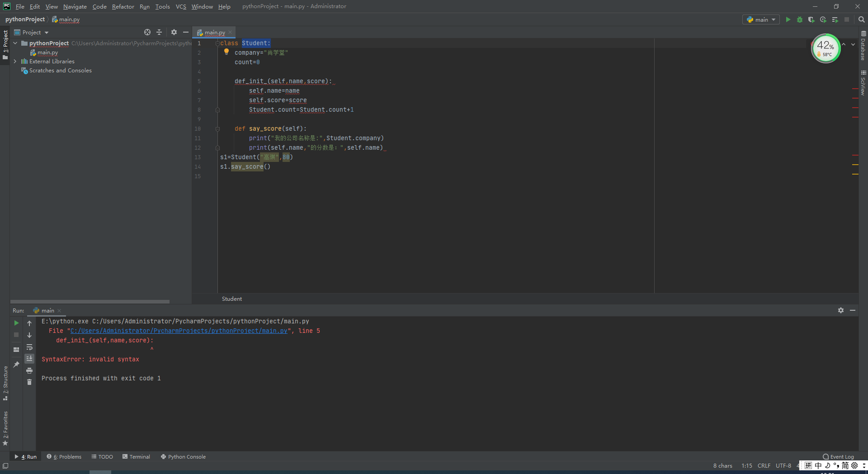Switch to the main.py editor tab

[214, 32]
